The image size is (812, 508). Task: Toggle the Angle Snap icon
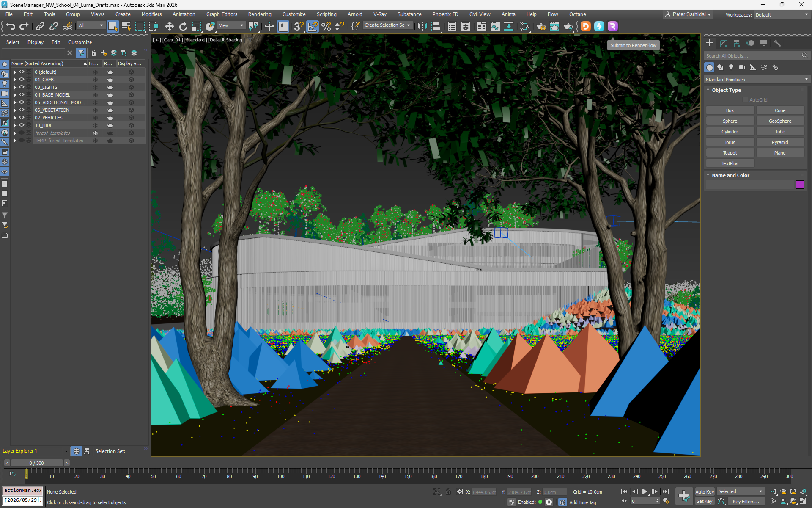point(313,27)
